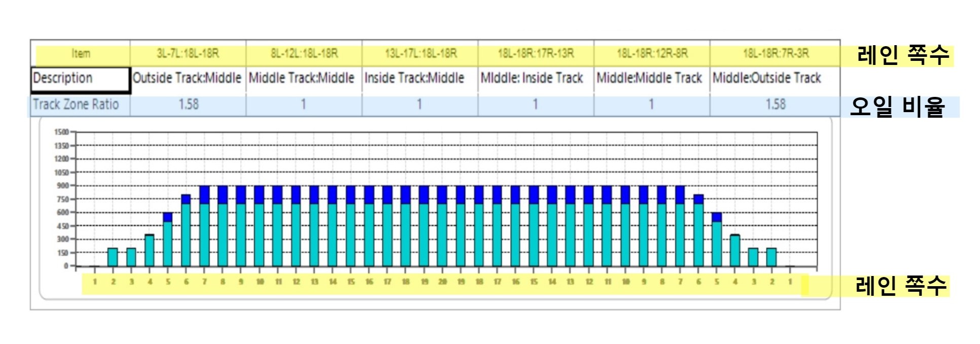Click ratio 1 under 8L-12L:18L-18R
The width and height of the screenshot is (980, 344).
304,105
